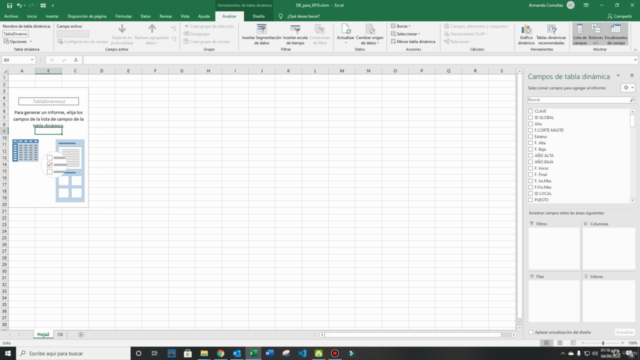Expand the formula bar
640x360 pixels.
pos(635,60)
